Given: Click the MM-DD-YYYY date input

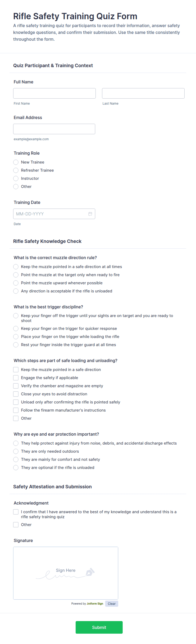Looking at the screenshot, I should click(54, 214).
